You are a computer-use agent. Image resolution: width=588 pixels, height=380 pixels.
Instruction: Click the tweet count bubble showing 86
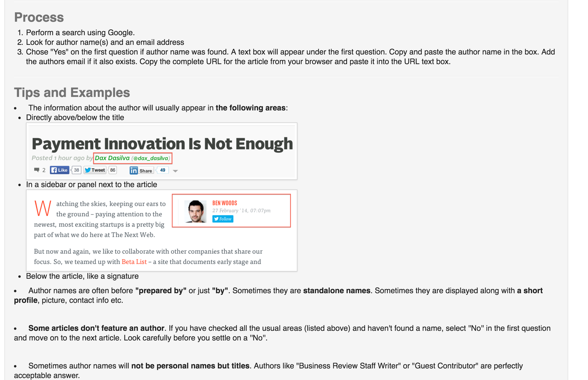[113, 170]
